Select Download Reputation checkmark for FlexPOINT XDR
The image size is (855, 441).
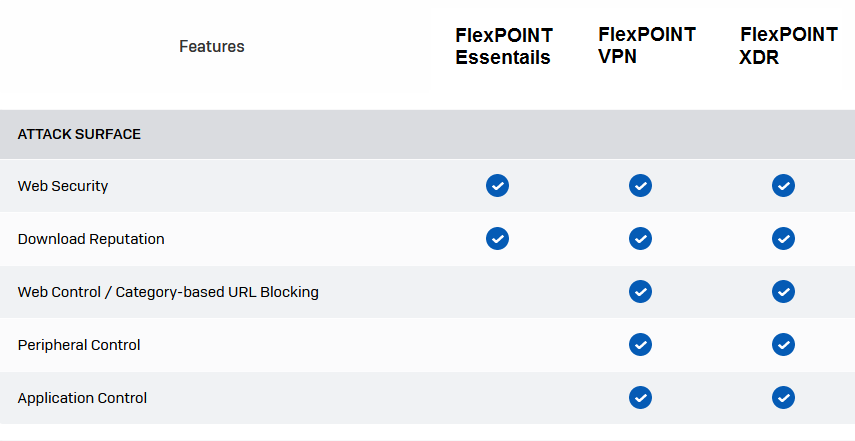click(783, 239)
